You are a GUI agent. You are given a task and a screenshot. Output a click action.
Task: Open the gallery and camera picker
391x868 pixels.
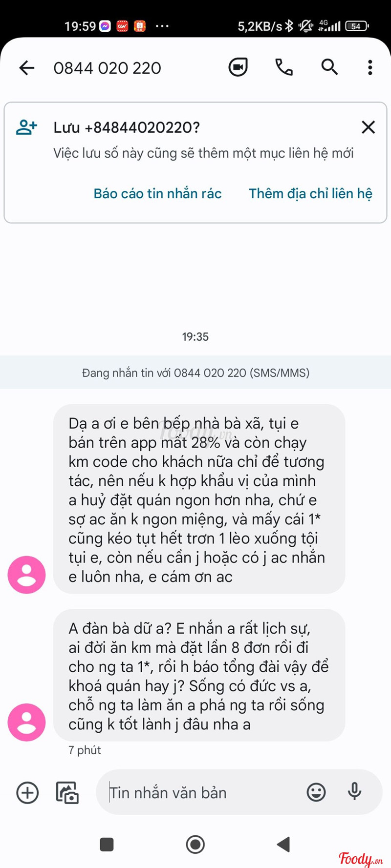click(67, 792)
